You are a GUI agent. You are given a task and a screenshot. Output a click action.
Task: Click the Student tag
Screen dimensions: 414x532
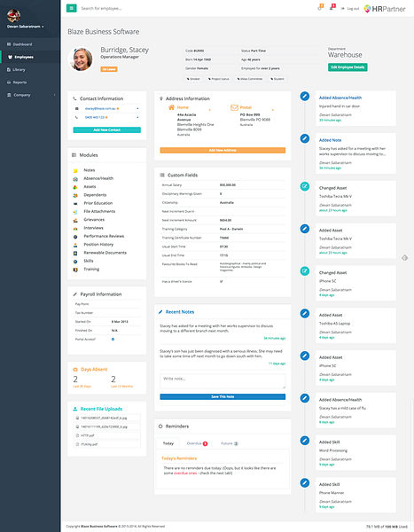[x=277, y=79]
